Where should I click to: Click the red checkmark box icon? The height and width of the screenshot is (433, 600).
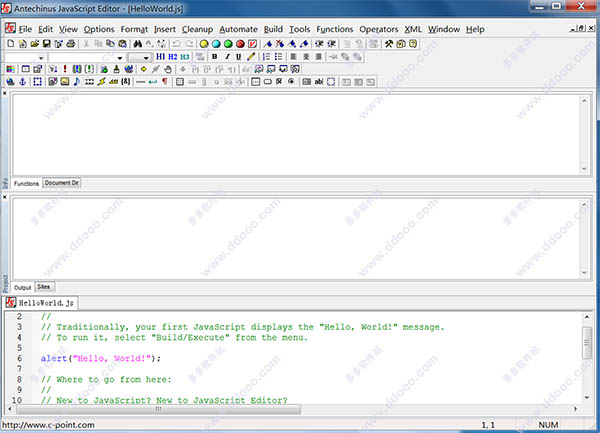coord(252,44)
